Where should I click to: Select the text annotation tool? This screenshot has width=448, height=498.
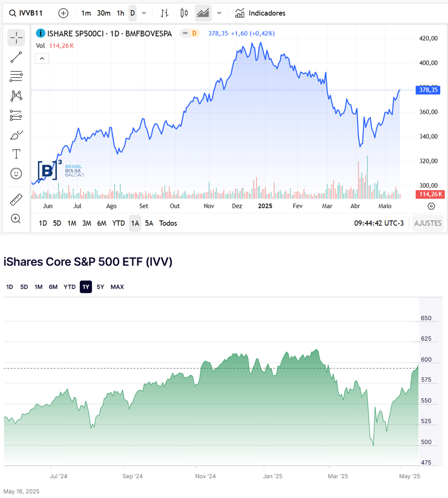[x=16, y=154]
